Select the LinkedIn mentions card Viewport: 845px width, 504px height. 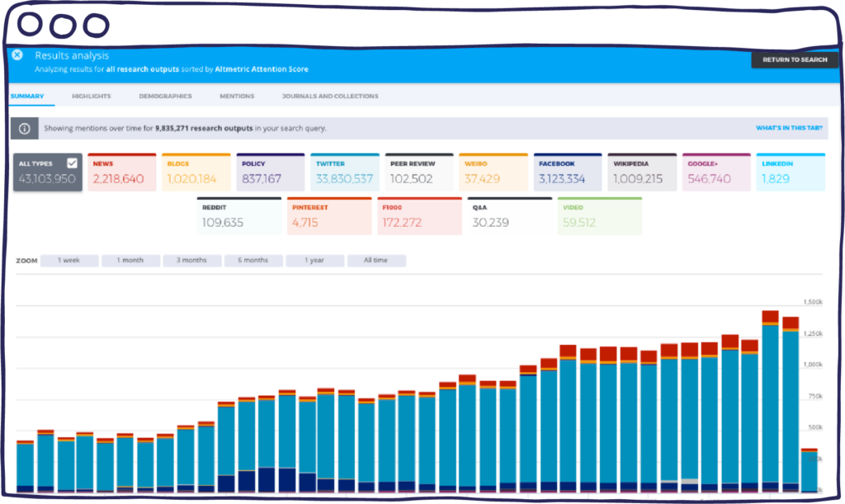(791, 172)
